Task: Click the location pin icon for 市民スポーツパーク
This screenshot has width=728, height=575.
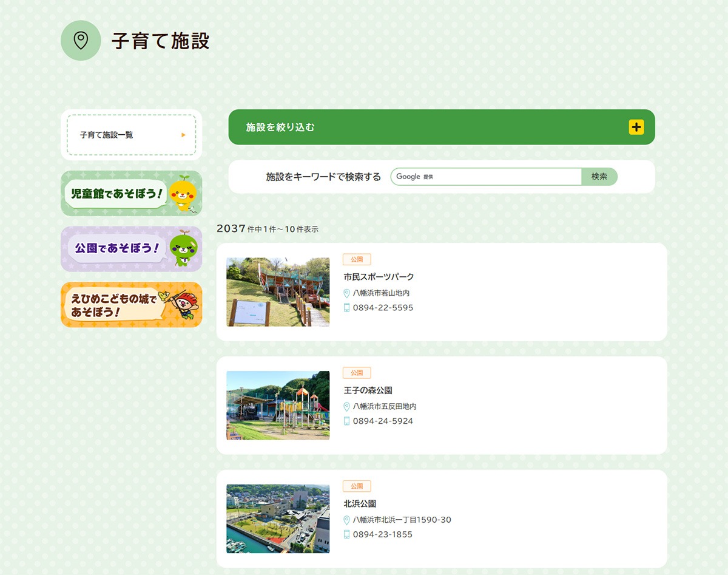Action: [x=347, y=293]
